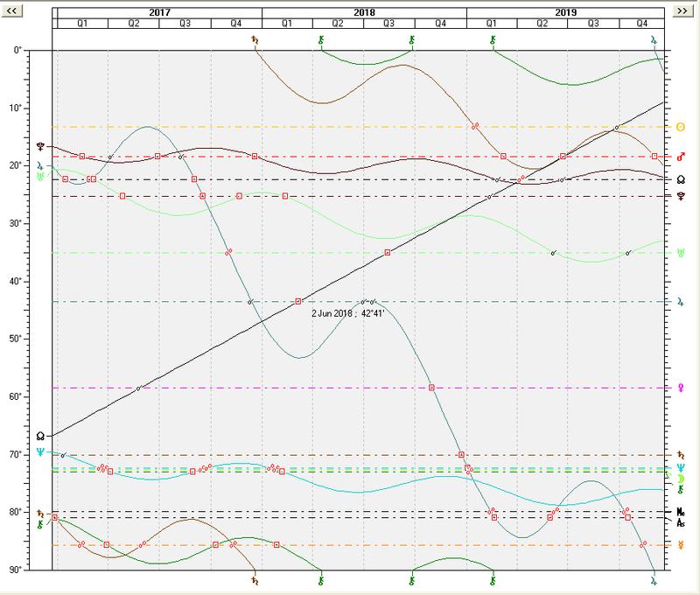Click the 90° axis label
The height and width of the screenshot is (595, 700).
pos(16,570)
